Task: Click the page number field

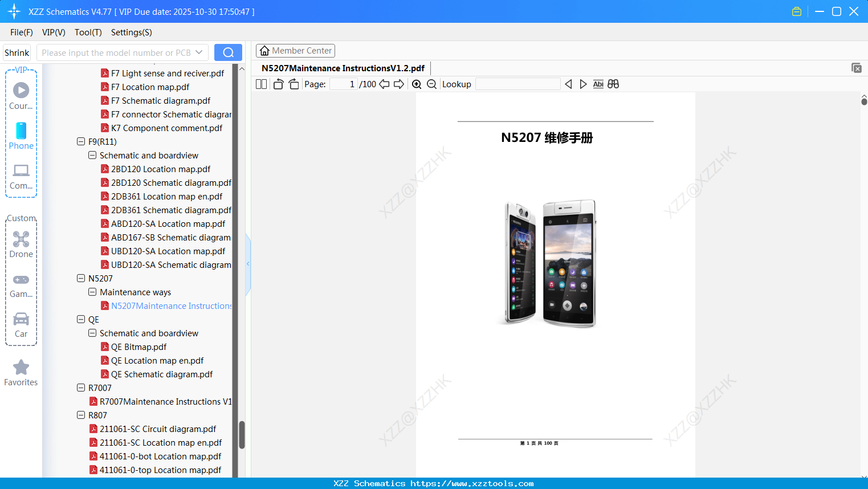Action: pos(344,84)
